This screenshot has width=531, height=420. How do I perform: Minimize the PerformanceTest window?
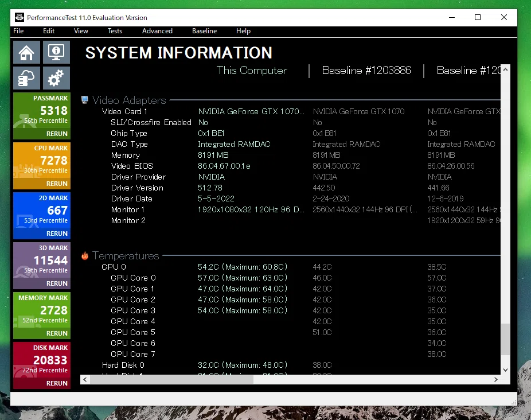pyautogui.click(x=452, y=17)
